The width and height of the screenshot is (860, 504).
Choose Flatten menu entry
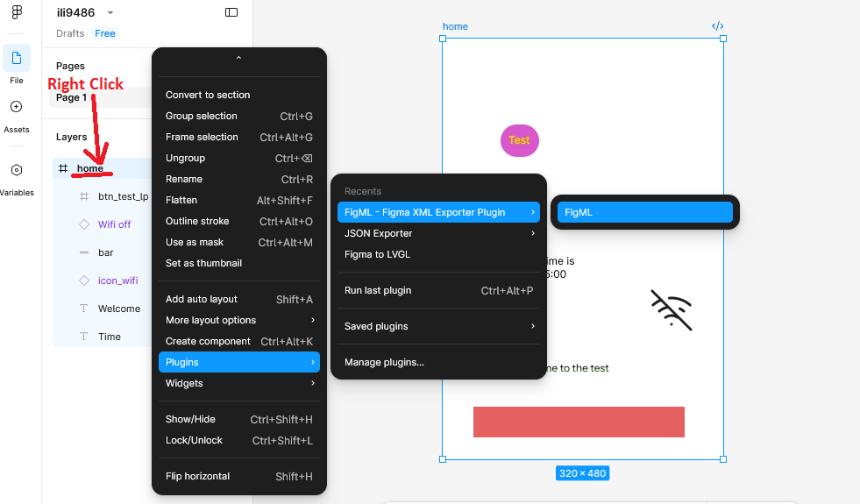(239, 200)
